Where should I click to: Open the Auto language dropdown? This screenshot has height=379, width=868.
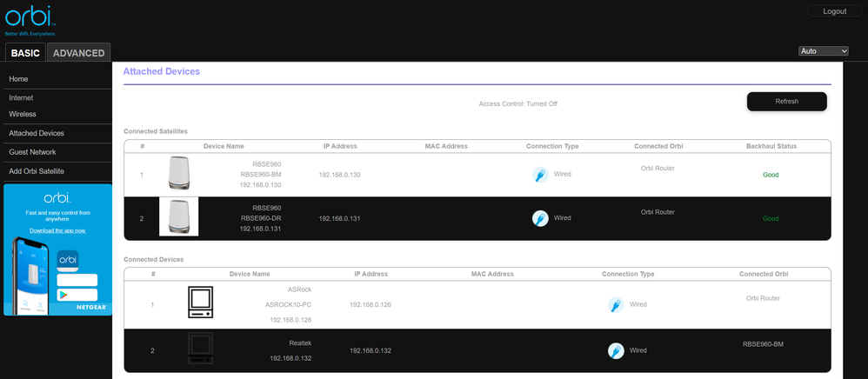(x=823, y=51)
